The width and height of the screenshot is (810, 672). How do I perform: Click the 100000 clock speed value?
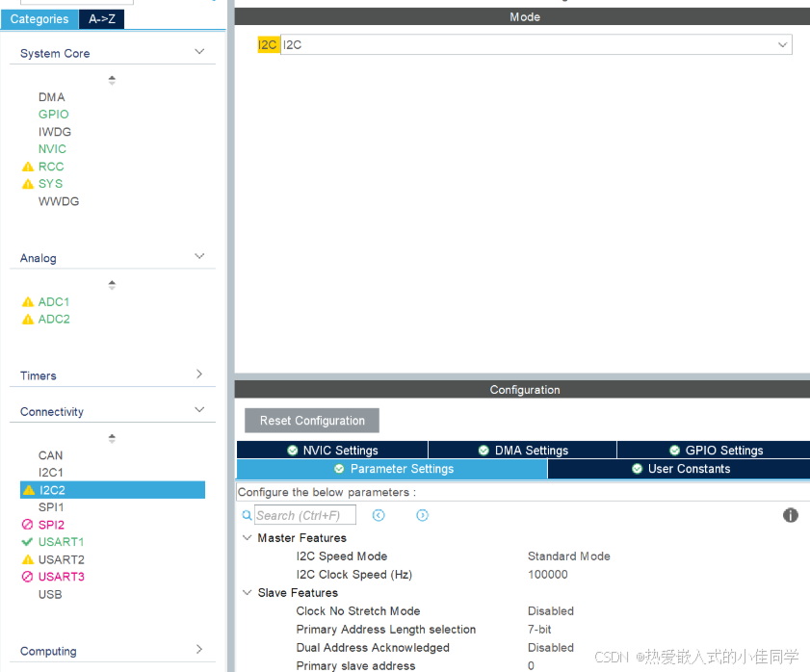548,575
